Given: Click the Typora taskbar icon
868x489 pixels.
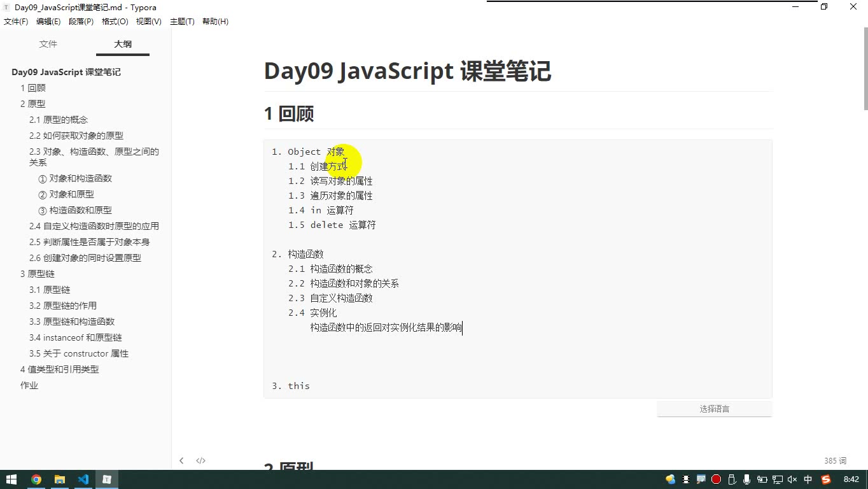Looking at the screenshot, I should click(107, 479).
